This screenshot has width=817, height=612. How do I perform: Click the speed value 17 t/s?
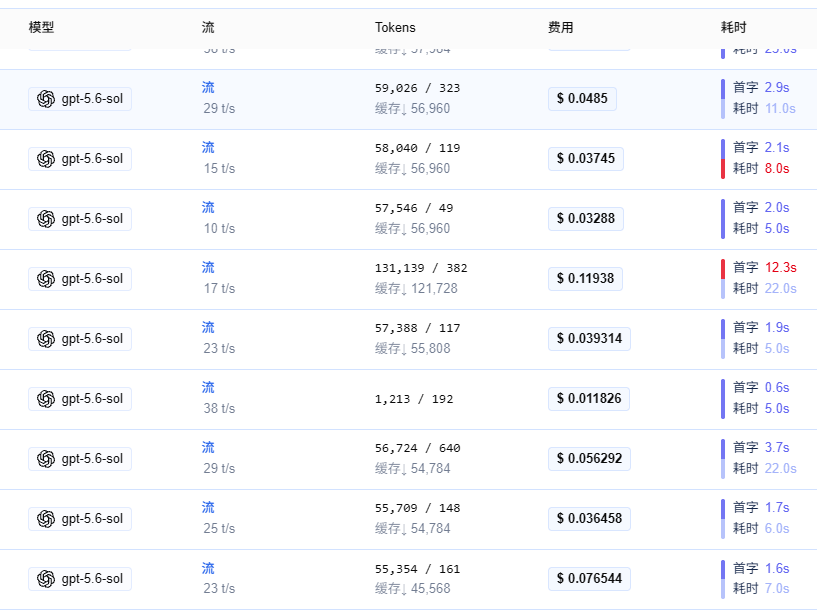pyautogui.click(x=219, y=289)
